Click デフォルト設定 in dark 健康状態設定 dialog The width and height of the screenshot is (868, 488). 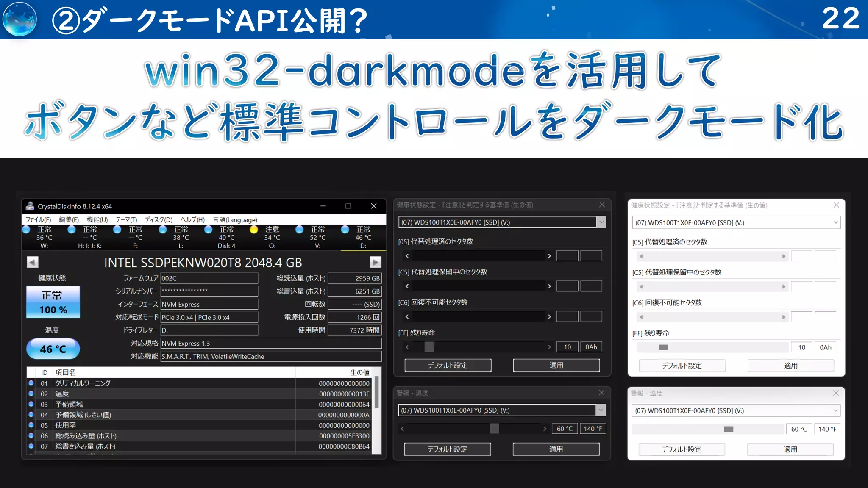click(448, 365)
